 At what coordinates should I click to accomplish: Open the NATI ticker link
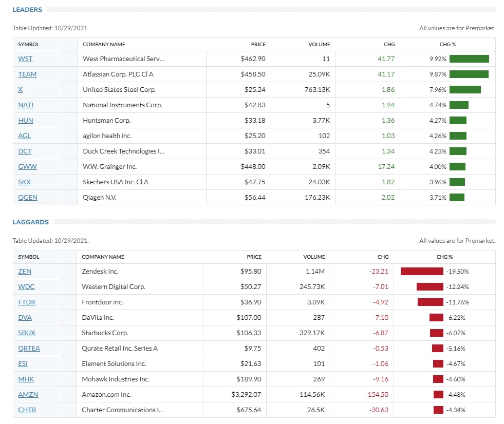tap(26, 105)
